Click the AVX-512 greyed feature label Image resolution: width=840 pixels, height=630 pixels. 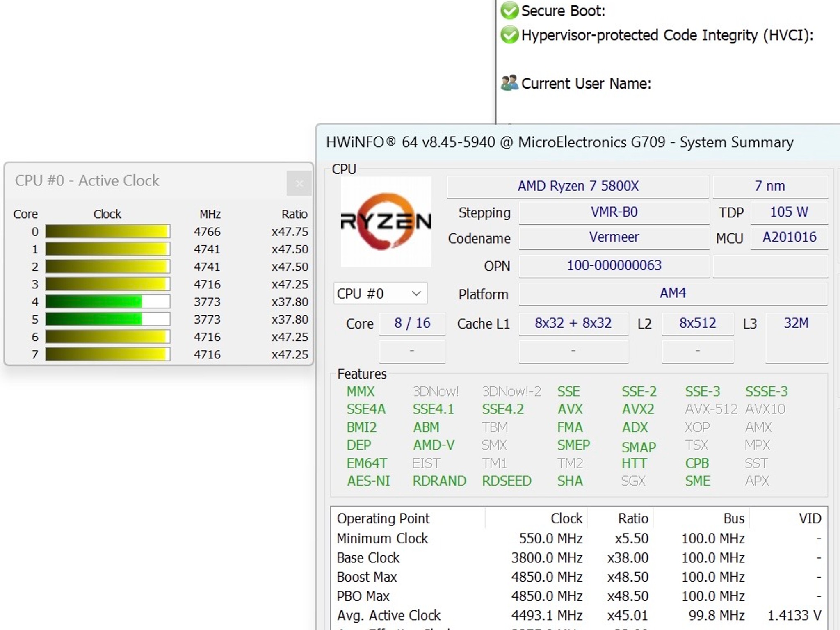coord(711,409)
